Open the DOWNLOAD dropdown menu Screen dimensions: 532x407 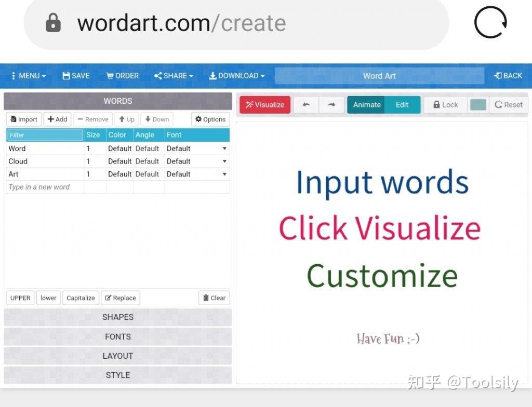tap(237, 76)
